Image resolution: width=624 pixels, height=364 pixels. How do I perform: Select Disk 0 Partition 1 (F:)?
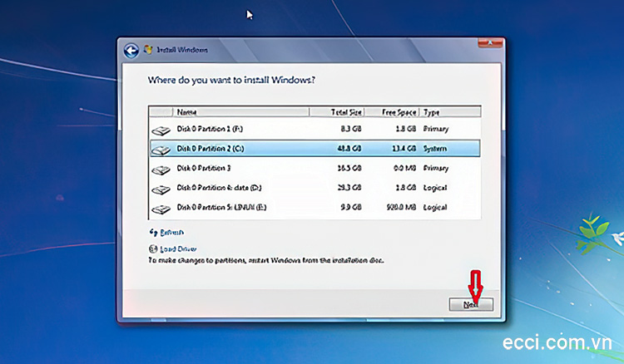tap(314, 129)
